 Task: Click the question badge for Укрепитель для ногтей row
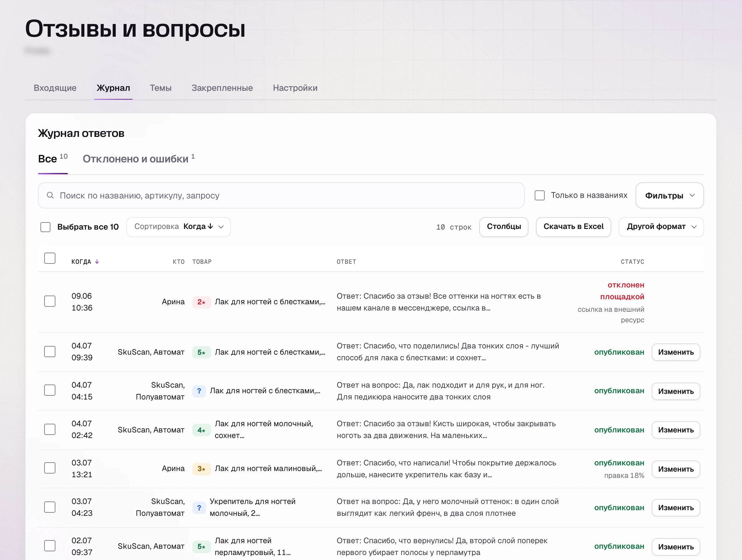click(199, 508)
